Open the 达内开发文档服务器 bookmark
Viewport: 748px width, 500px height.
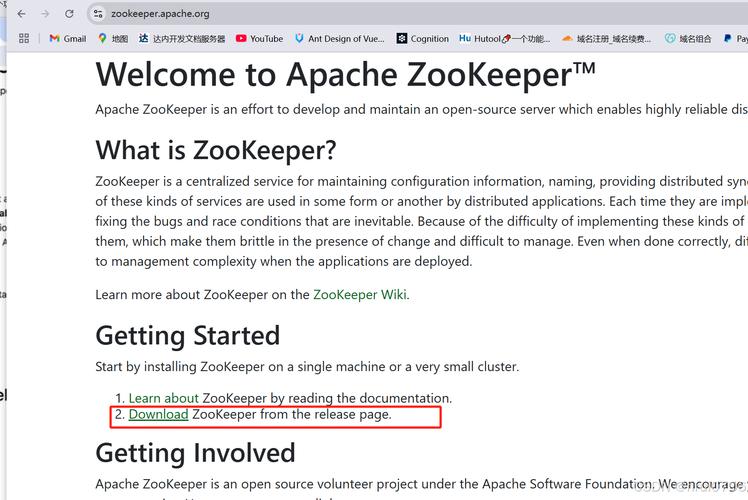pos(182,39)
